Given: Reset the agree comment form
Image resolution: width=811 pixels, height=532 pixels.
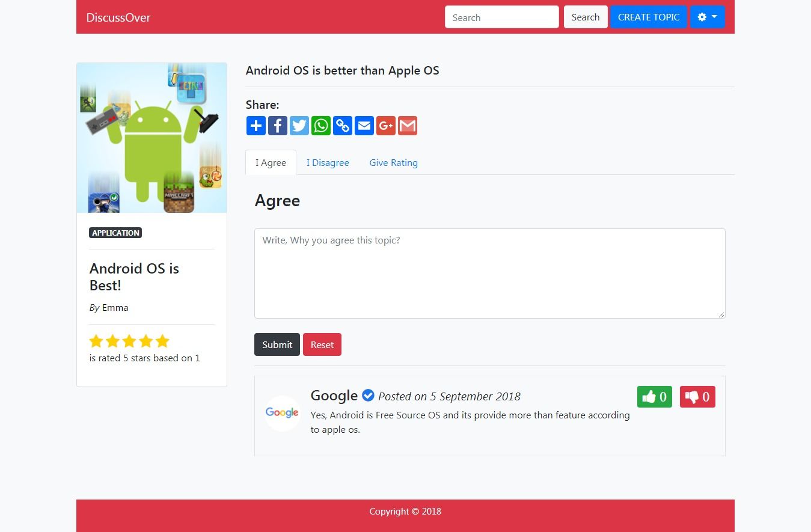Looking at the screenshot, I should (322, 344).
